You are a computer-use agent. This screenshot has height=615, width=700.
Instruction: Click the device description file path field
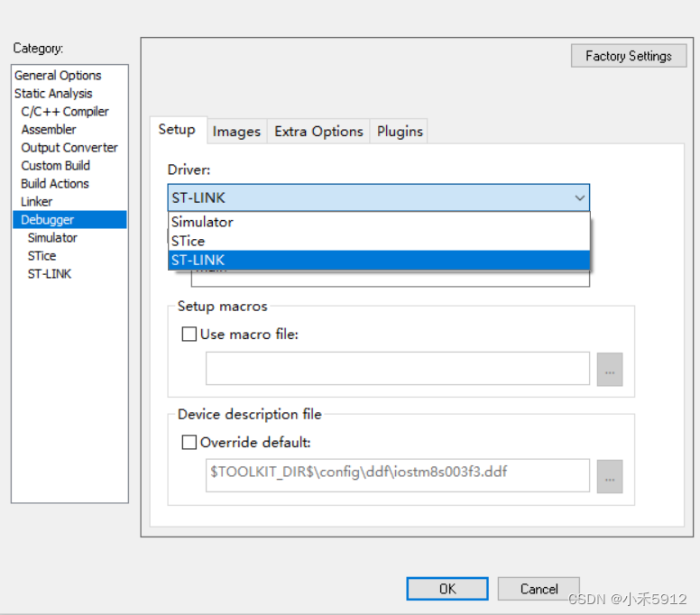[x=397, y=475]
